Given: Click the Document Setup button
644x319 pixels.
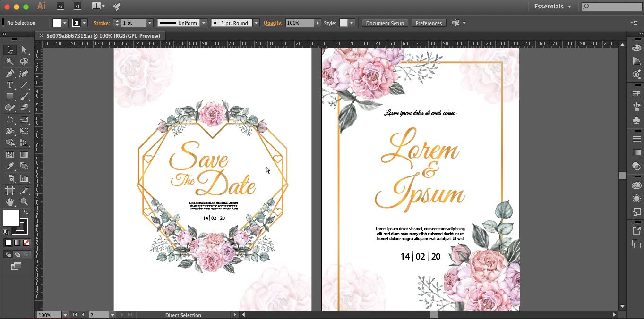Looking at the screenshot, I should [385, 23].
